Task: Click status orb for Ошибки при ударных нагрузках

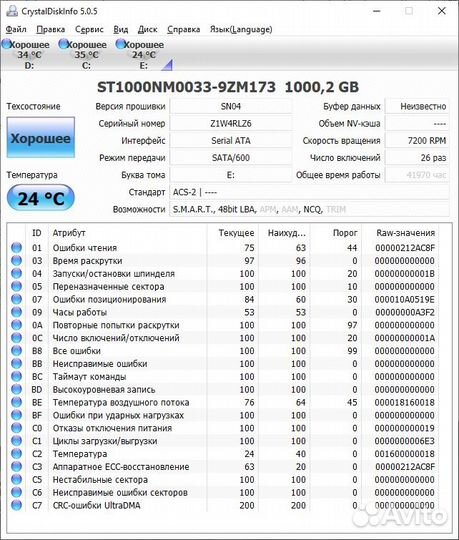Action: coord(16,415)
